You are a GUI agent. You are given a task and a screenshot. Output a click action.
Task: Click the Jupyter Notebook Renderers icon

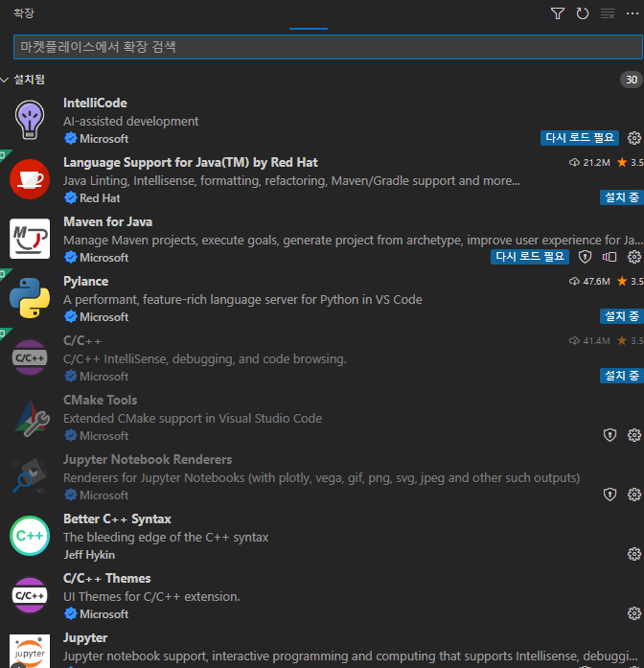(x=30, y=476)
